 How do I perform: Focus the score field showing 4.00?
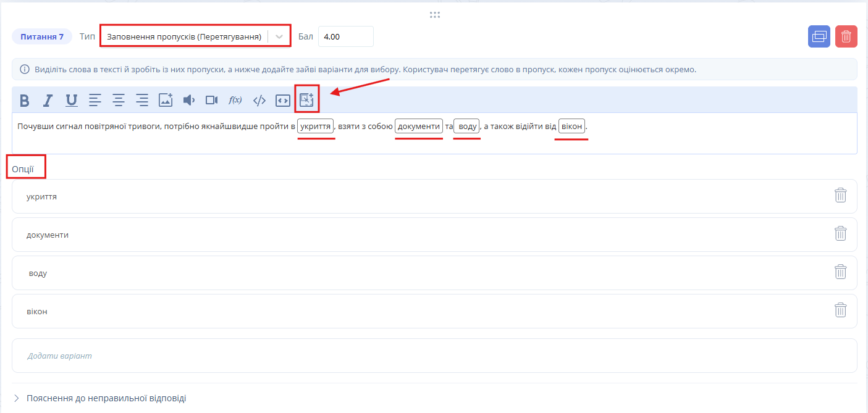[346, 36]
